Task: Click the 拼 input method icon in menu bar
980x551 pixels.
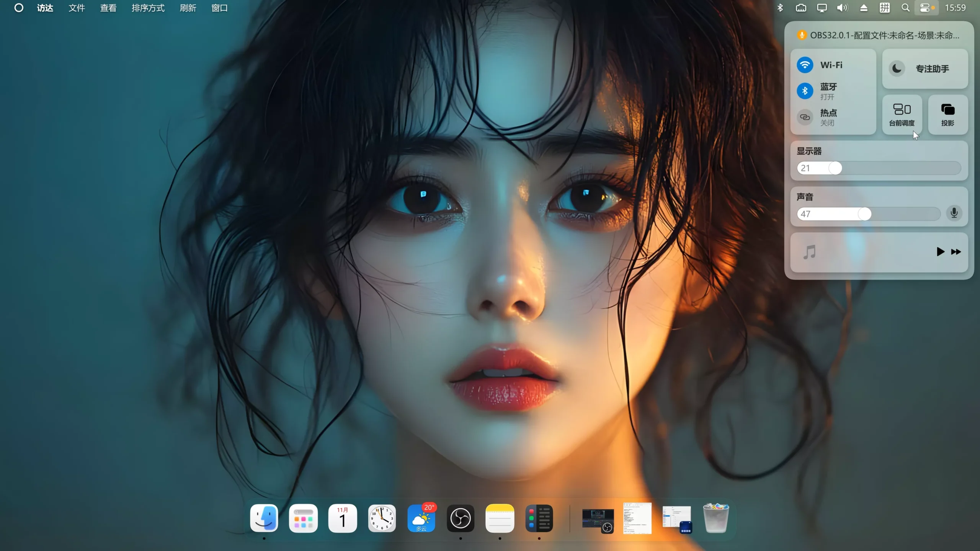Action: 885,8
